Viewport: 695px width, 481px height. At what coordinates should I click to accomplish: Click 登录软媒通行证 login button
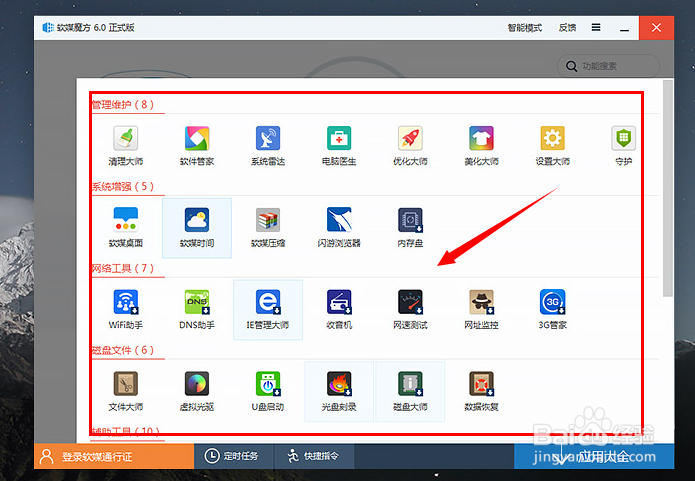point(114,456)
